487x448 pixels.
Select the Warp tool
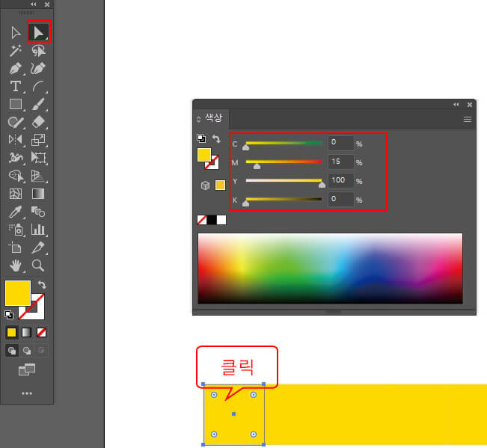(16, 158)
